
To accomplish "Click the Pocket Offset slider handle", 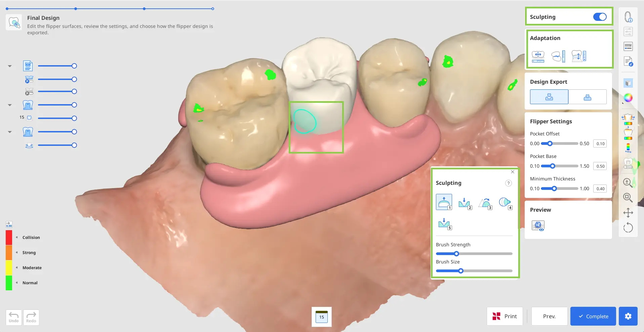I will (x=550, y=143).
